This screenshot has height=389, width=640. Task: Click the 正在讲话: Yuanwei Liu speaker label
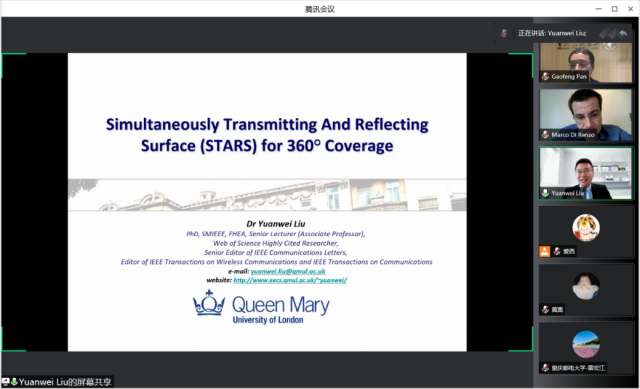click(552, 33)
